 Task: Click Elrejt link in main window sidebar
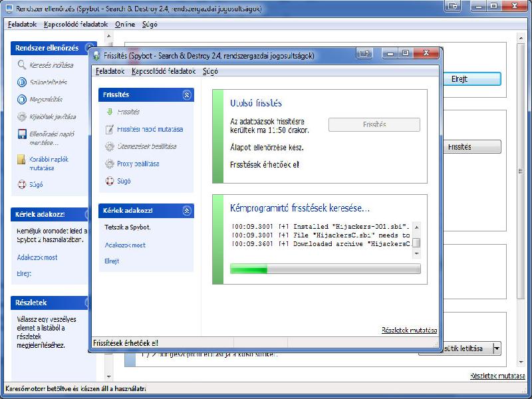pyautogui.click(x=24, y=273)
